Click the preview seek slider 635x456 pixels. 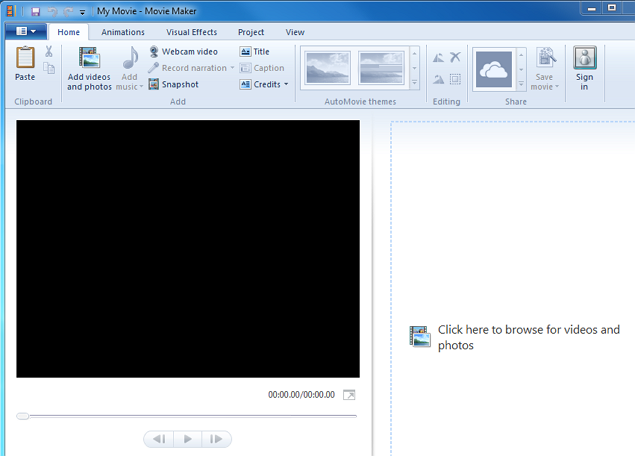(187, 416)
